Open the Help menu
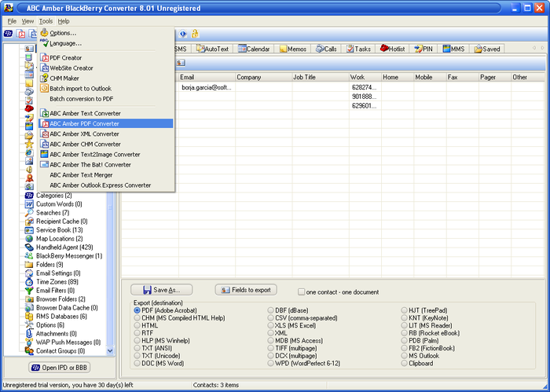The width and height of the screenshot is (550, 392). (64, 21)
